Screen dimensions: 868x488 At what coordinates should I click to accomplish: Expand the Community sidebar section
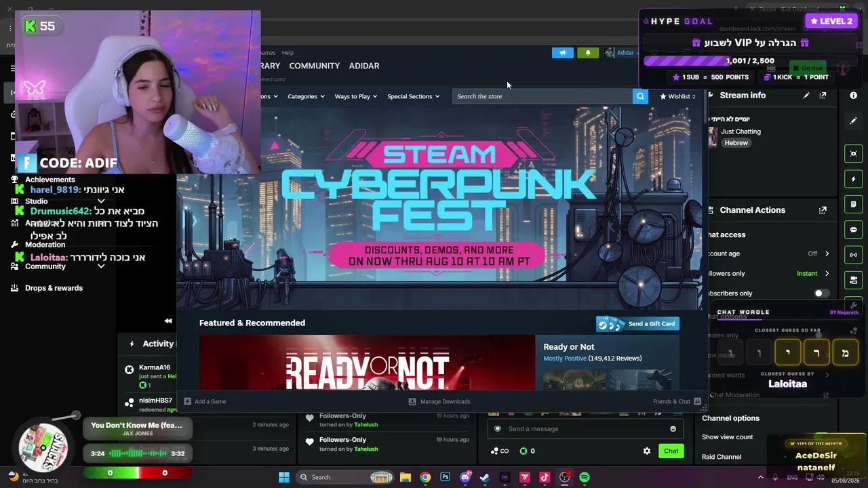tap(101, 266)
